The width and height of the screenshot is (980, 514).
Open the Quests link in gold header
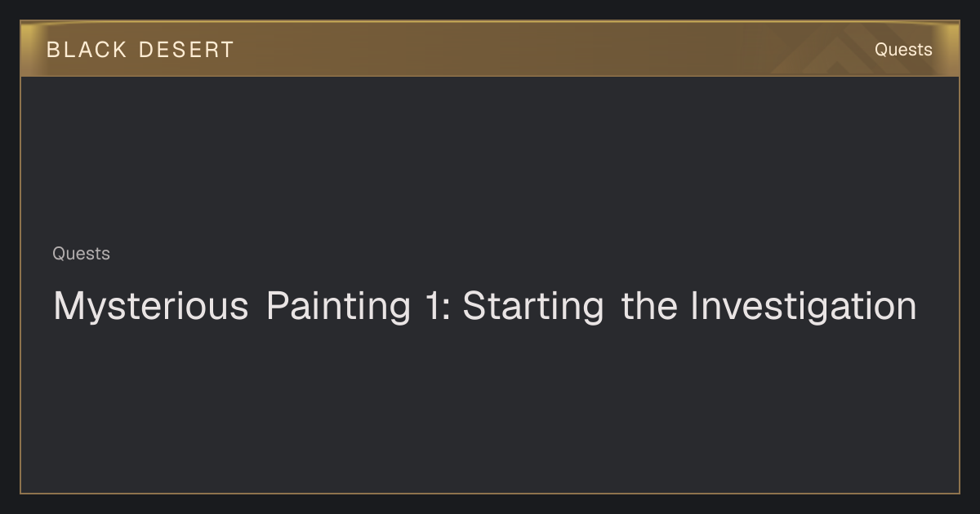click(903, 50)
